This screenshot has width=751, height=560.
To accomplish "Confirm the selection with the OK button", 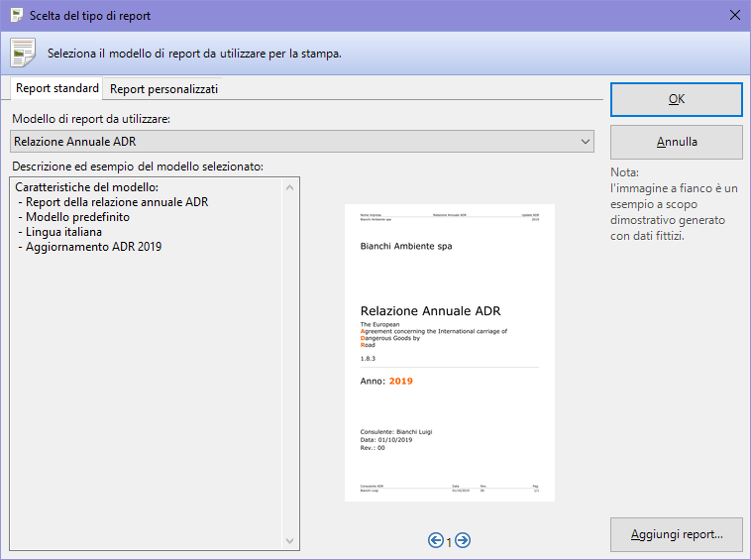I will pyautogui.click(x=676, y=99).
